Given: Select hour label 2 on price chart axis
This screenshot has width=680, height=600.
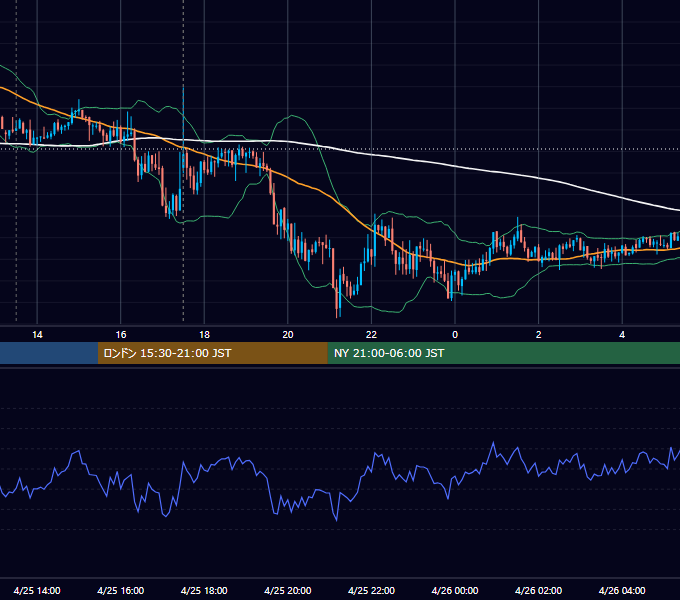Looking at the screenshot, I should [x=539, y=335].
